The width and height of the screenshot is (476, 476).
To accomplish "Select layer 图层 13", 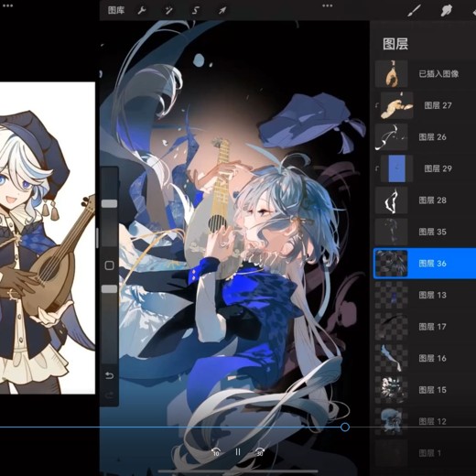I will coord(425,295).
